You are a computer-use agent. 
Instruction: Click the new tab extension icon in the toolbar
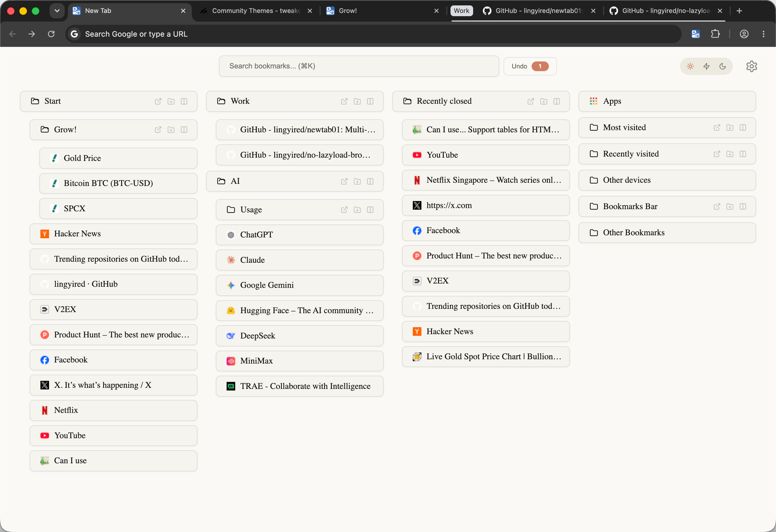pyautogui.click(x=695, y=34)
